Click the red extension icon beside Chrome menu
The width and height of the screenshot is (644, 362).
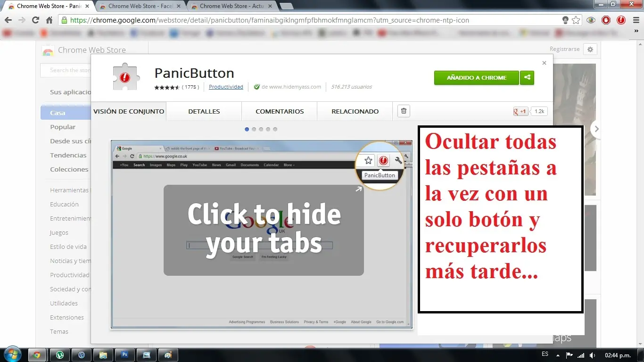pos(621,20)
